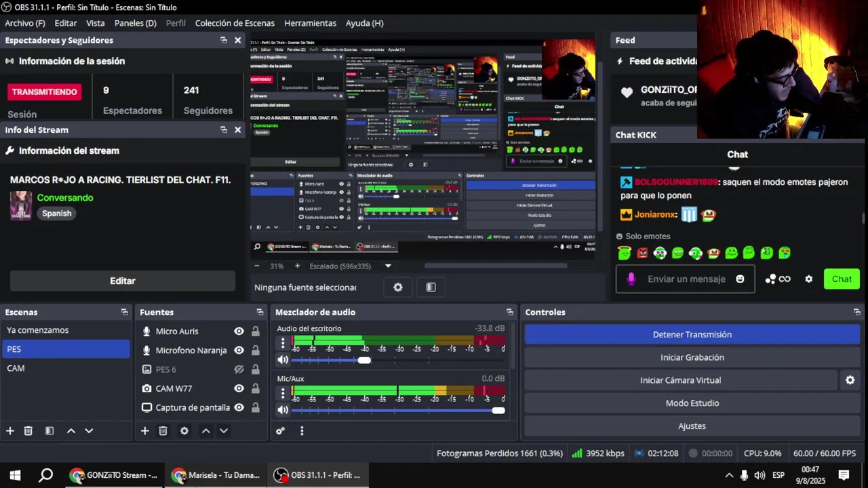Open Editar menu
This screenshot has width=868, height=488.
click(x=66, y=23)
